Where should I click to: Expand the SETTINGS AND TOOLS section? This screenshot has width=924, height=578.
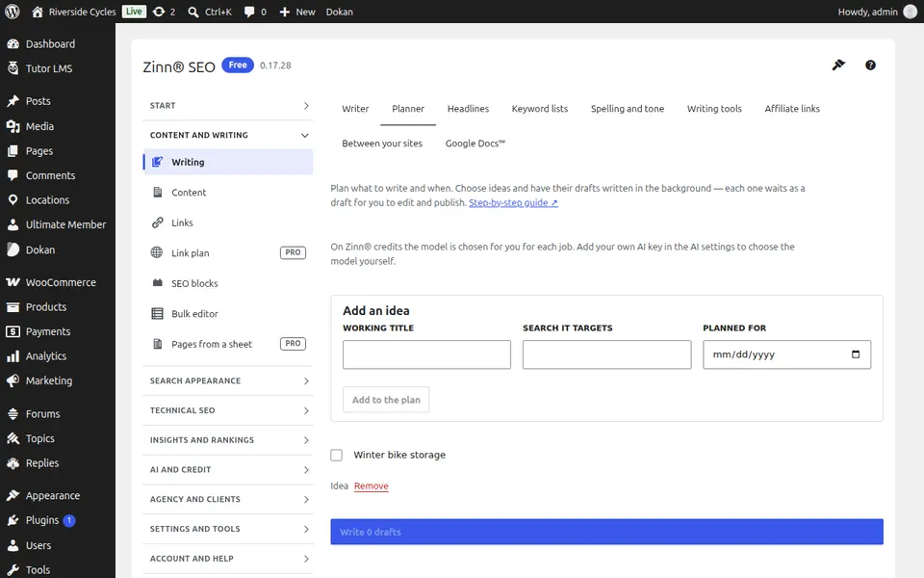pos(228,529)
